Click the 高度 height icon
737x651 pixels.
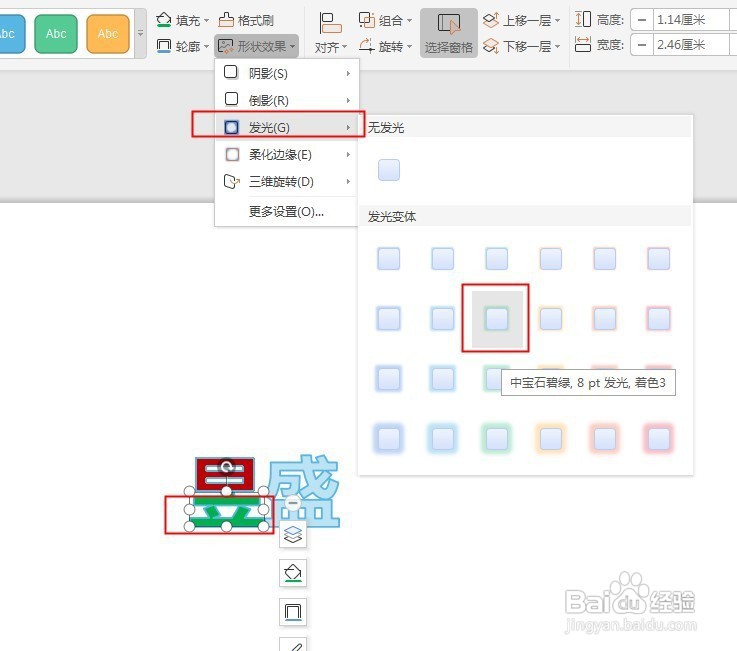click(583, 20)
